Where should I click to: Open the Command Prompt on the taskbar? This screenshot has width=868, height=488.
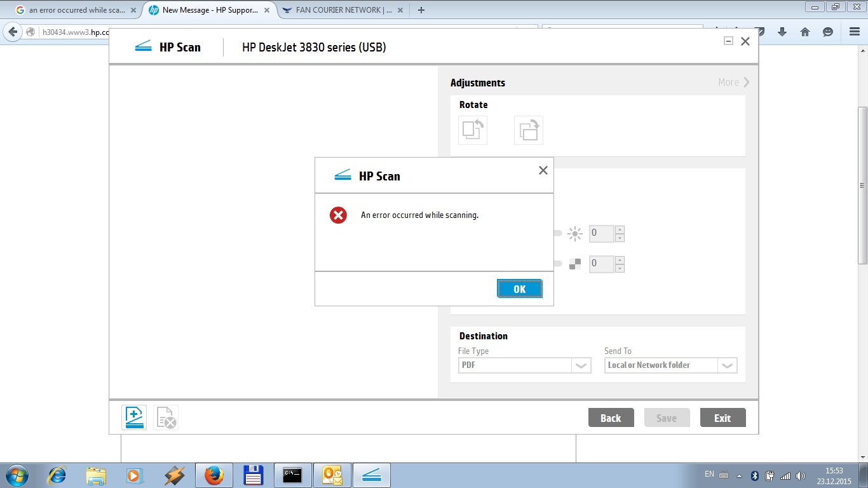[292, 475]
